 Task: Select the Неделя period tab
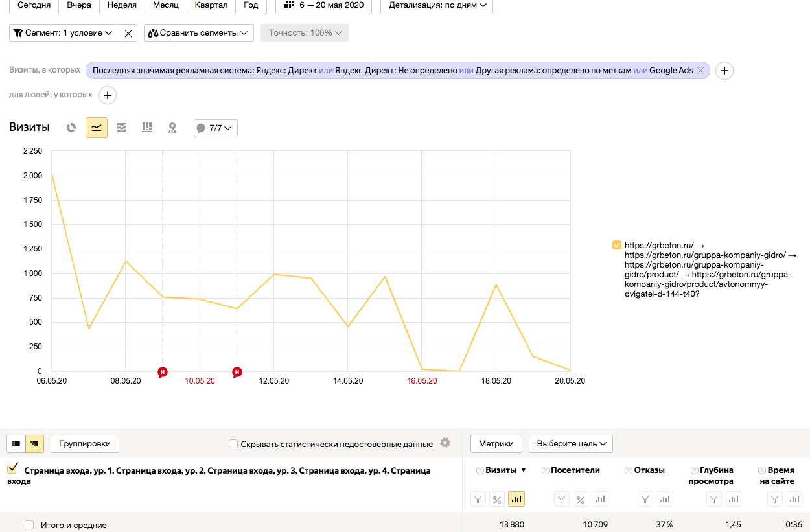pyautogui.click(x=122, y=5)
